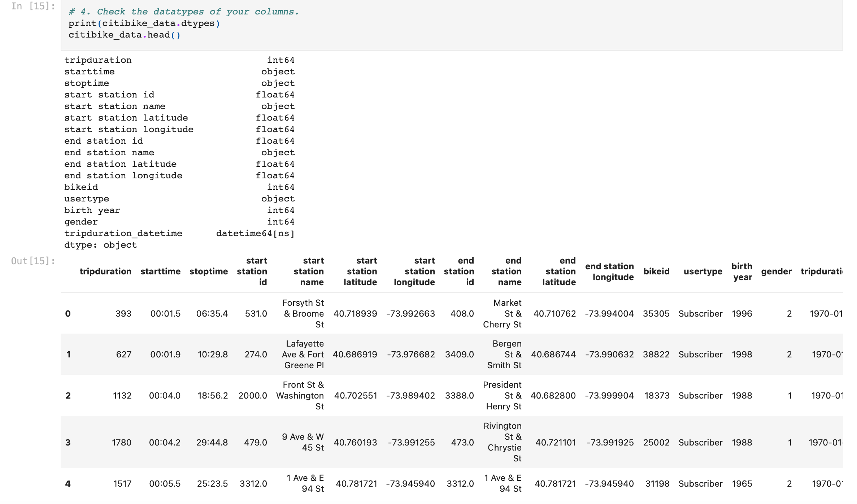Click the Out[15] output prompt
This screenshot has width=857, height=504.
[33, 261]
